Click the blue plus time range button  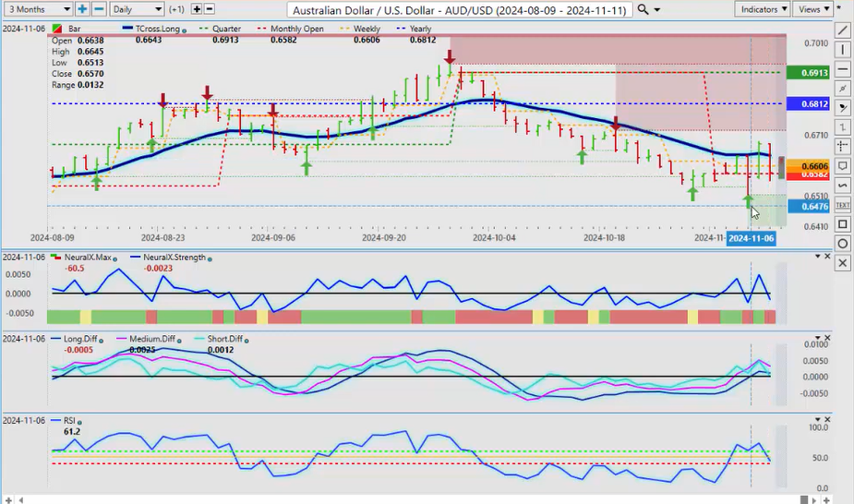(x=82, y=9)
